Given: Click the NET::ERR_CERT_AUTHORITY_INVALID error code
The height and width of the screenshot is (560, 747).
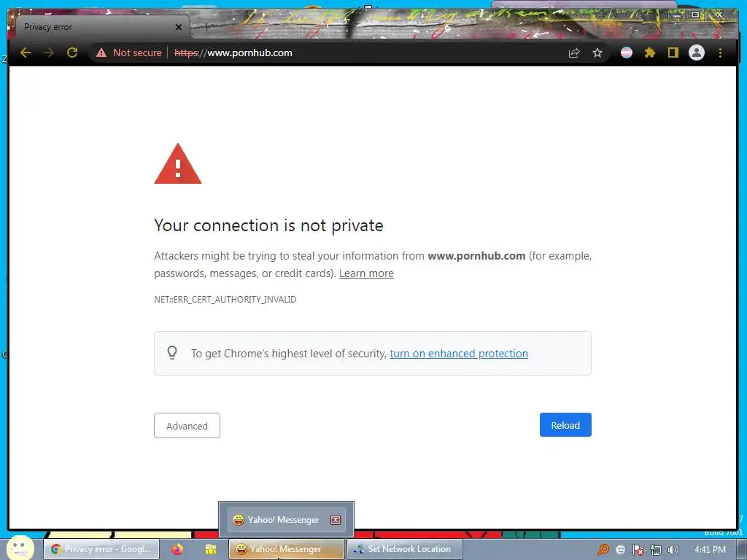Looking at the screenshot, I should (225, 300).
